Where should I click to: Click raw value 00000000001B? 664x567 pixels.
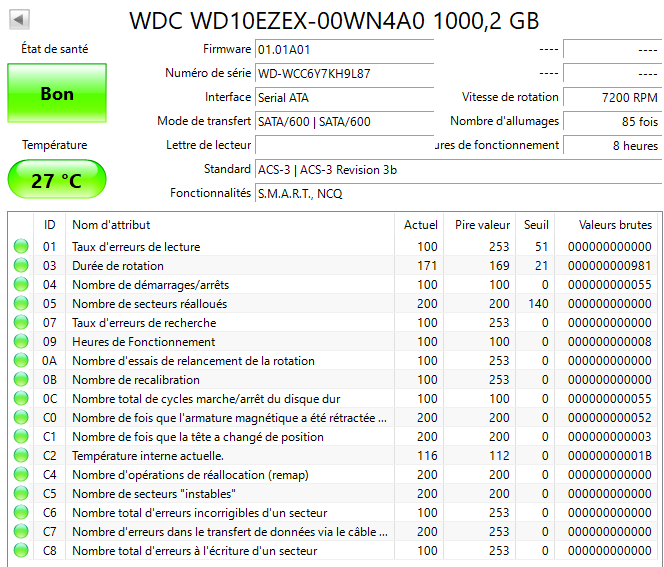pos(609,456)
